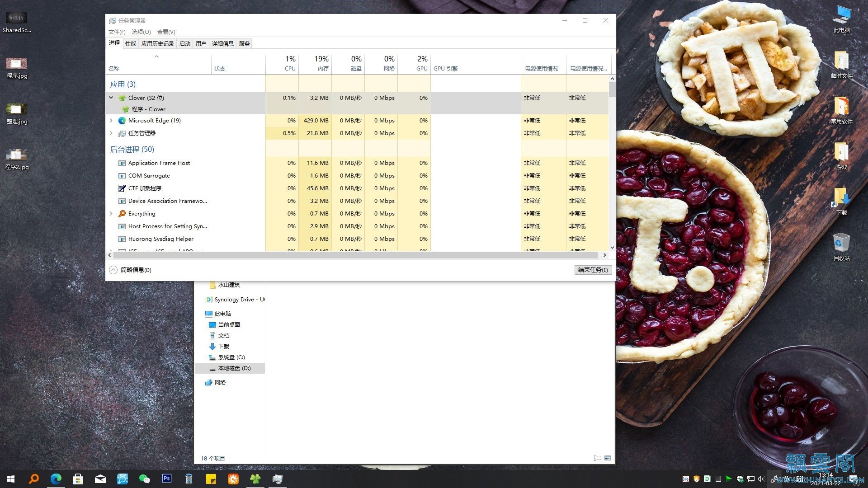Sort processes by 内存 column header
The height and width of the screenshot is (488, 868).
click(315, 64)
